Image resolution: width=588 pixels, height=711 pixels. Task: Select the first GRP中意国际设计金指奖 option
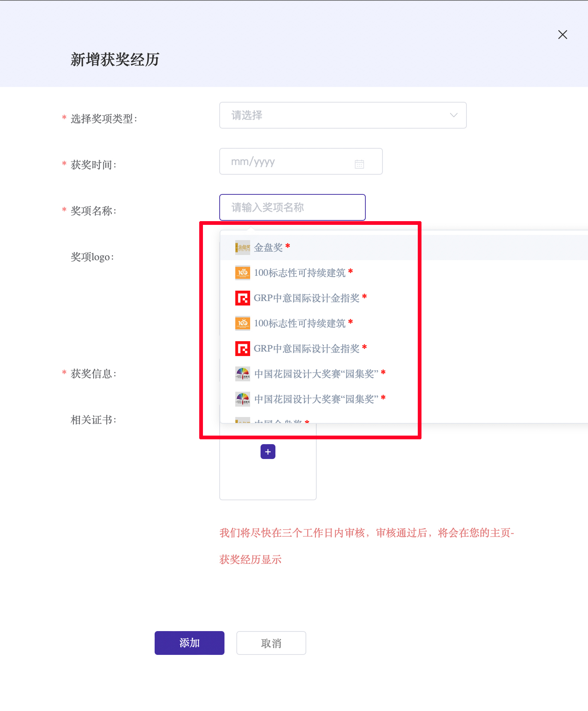coord(306,298)
